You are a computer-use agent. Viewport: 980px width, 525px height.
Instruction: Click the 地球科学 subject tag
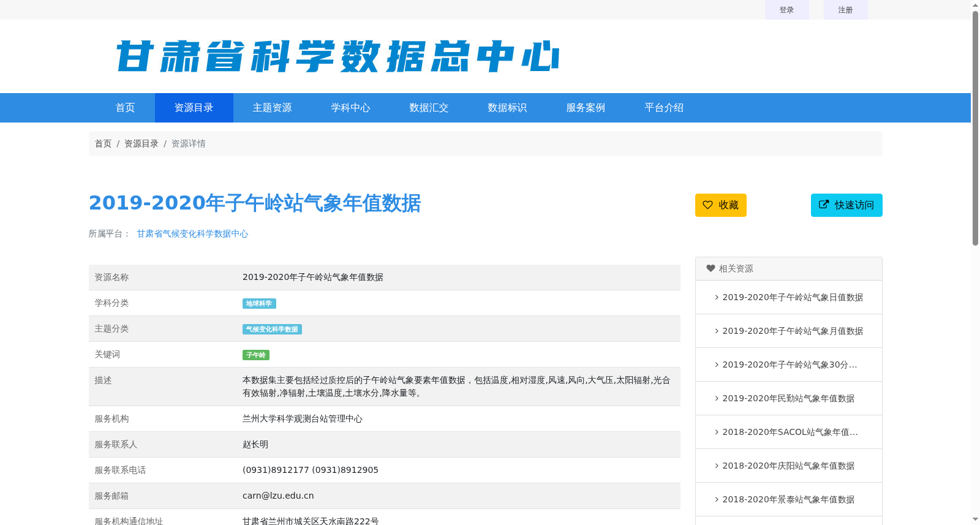coord(259,304)
